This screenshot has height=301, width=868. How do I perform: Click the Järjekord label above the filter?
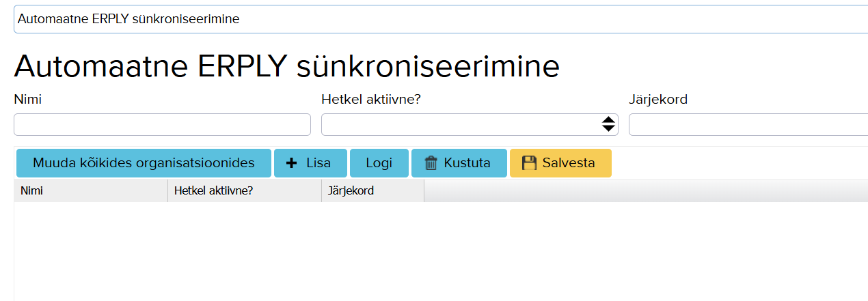(657, 100)
